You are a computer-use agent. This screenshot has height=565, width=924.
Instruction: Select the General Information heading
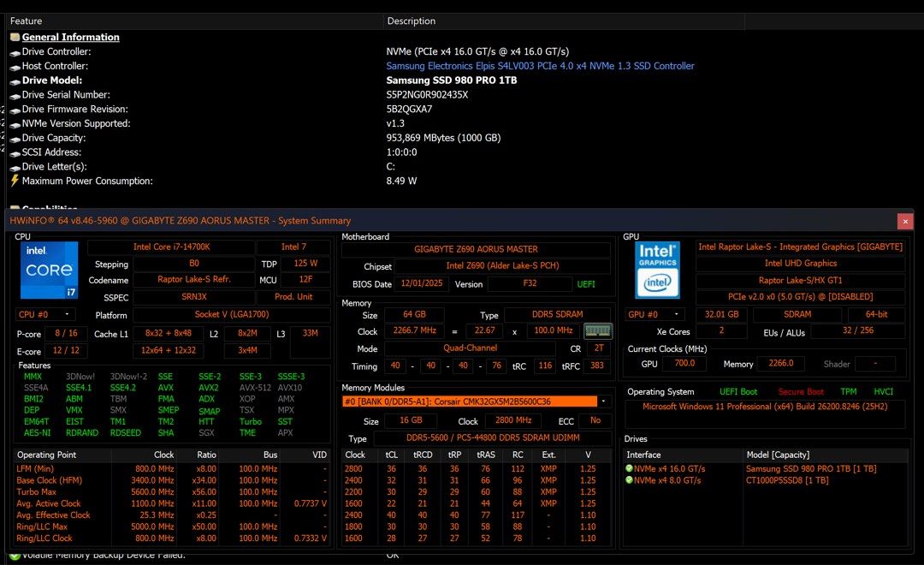71,37
